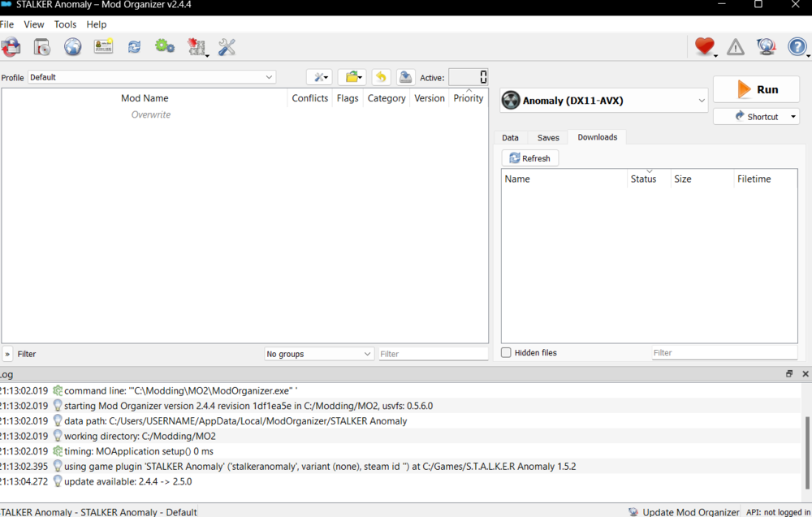The width and height of the screenshot is (812, 517).
Task: Open the Profiles ID card icon
Action: coord(103,47)
